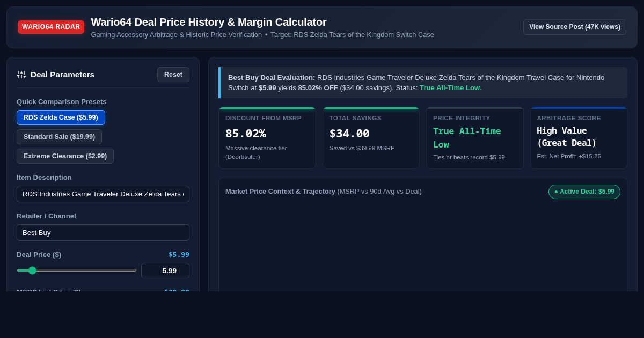Edit the Item Description field

coord(103,194)
